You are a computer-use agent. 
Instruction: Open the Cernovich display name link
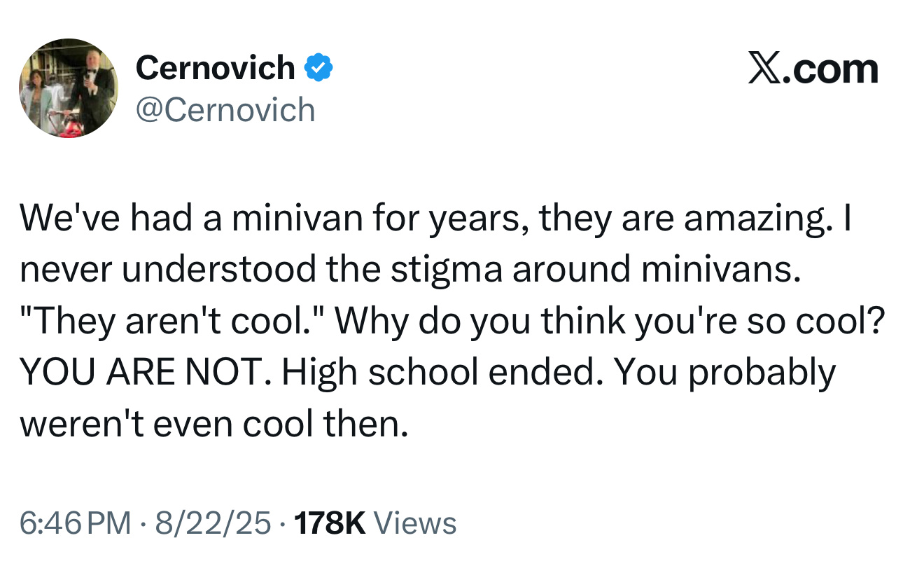point(216,68)
